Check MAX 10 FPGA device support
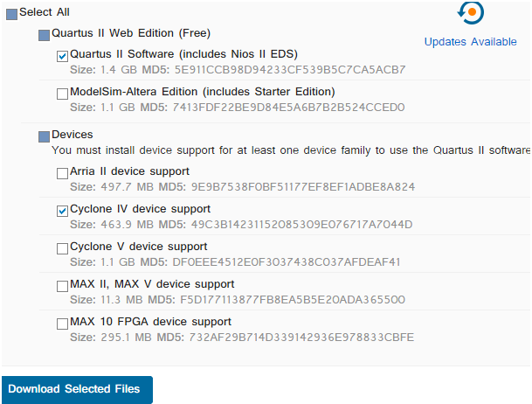 62,324
